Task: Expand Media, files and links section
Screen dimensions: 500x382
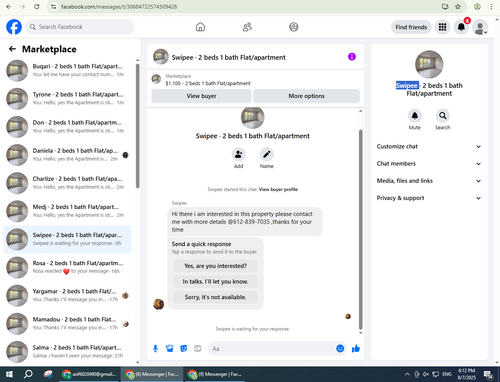Action: (429, 181)
